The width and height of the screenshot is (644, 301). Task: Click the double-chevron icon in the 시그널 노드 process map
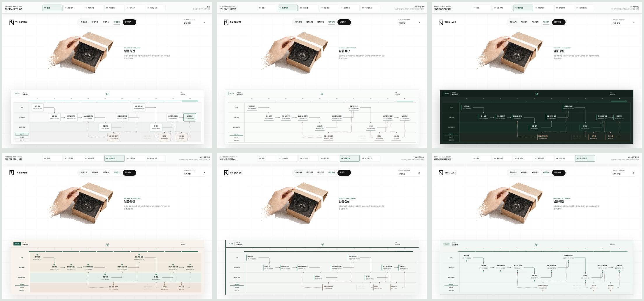tap(536, 244)
